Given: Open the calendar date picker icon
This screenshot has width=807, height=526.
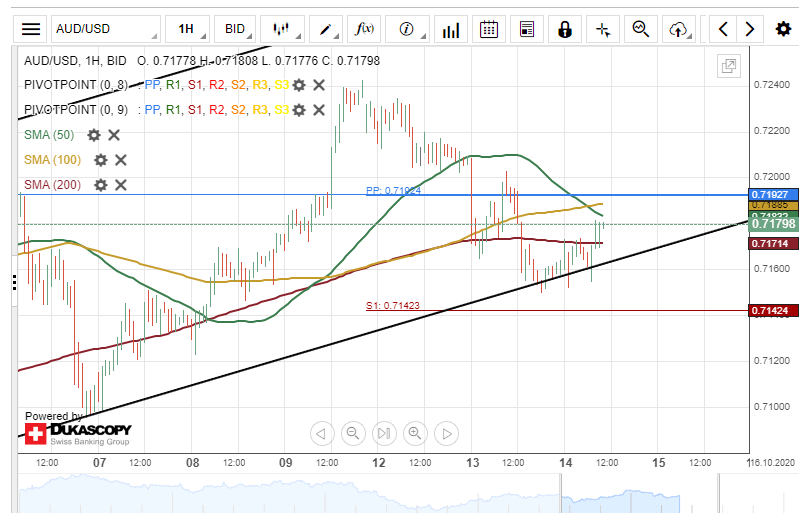Looking at the screenshot, I should (x=489, y=29).
